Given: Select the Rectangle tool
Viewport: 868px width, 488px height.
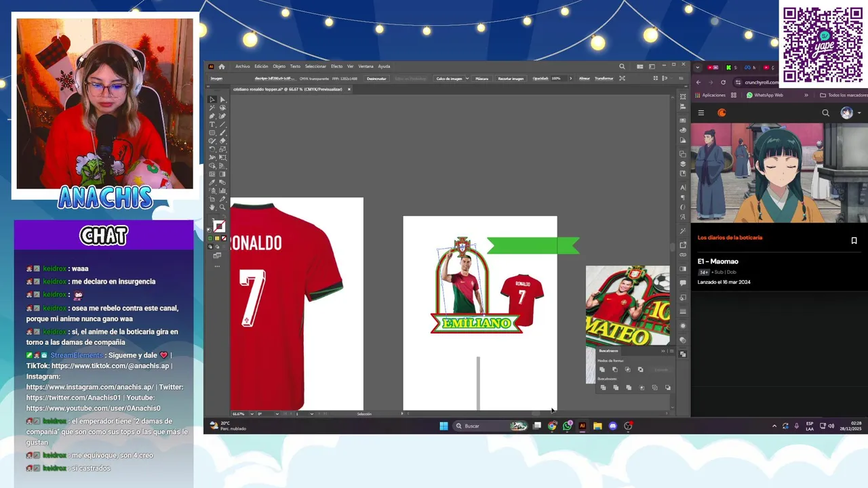Looking at the screenshot, I should [212, 132].
